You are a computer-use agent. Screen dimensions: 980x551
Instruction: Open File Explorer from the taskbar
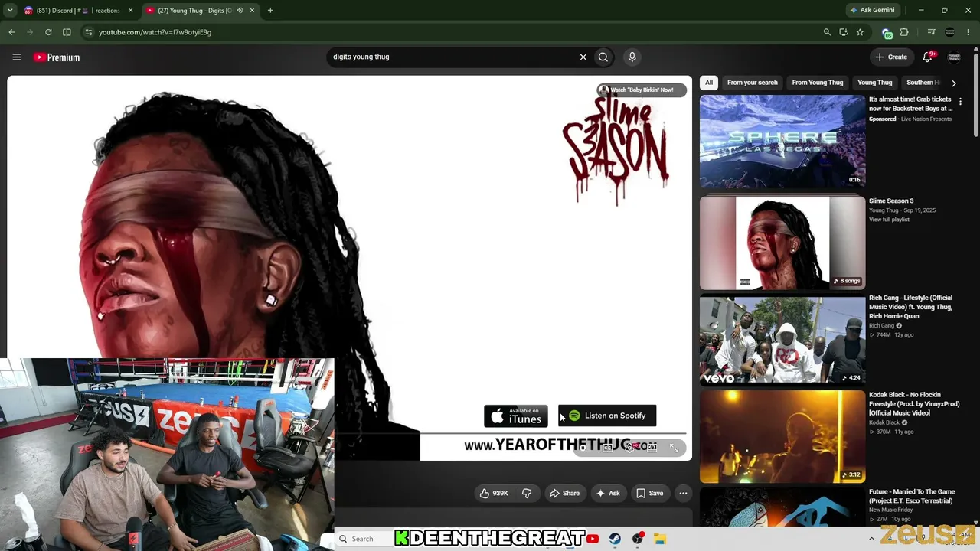660,539
